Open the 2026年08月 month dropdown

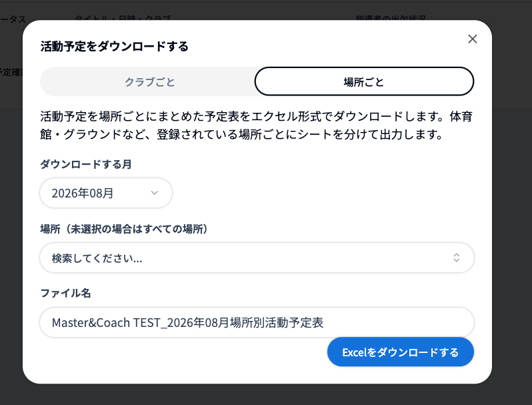click(106, 193)
